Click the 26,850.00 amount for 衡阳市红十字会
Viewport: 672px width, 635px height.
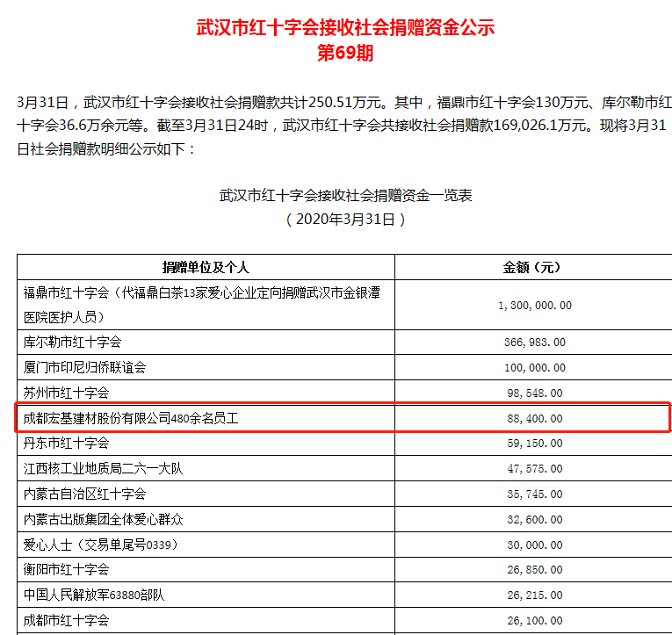(x=531, y=570)
